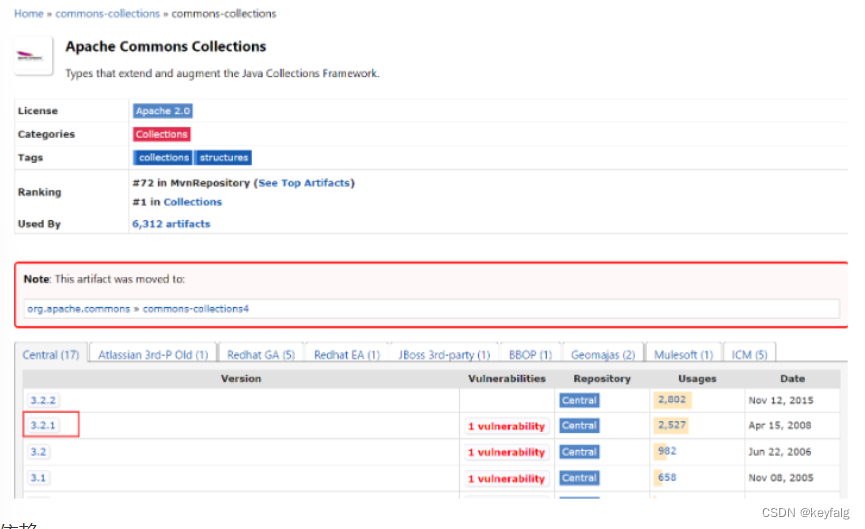
Task: Click the artifact description text about Java Collections
Action: click(222, 73)
